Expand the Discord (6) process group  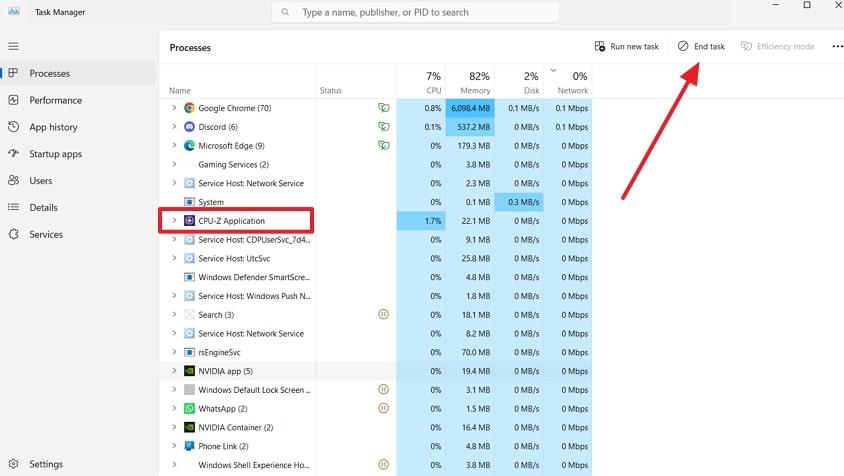(174, 127)
